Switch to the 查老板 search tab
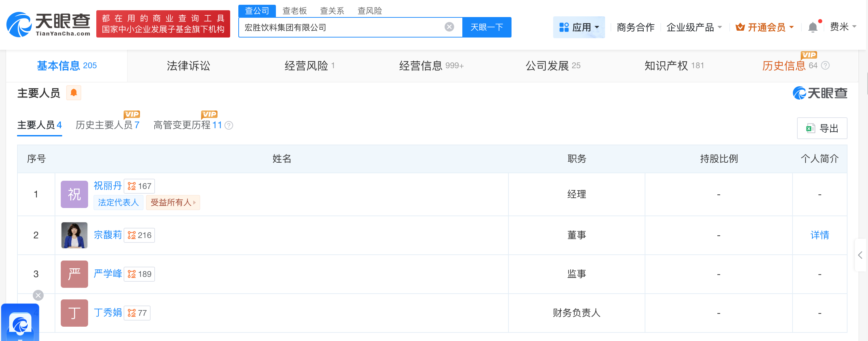 coord(294,11)
